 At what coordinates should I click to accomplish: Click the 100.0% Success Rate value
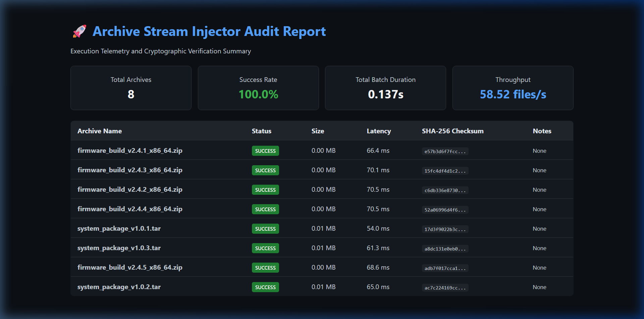[x=258, y=94]
